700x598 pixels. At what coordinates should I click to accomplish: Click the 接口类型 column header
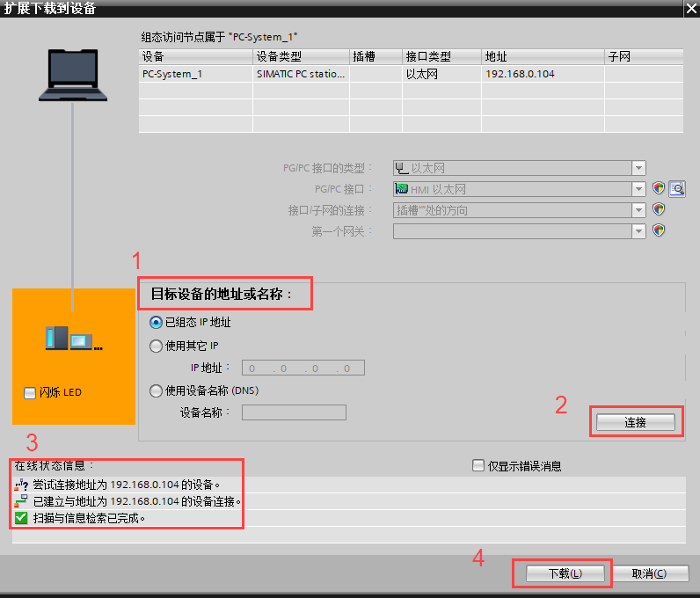(441, 56)
